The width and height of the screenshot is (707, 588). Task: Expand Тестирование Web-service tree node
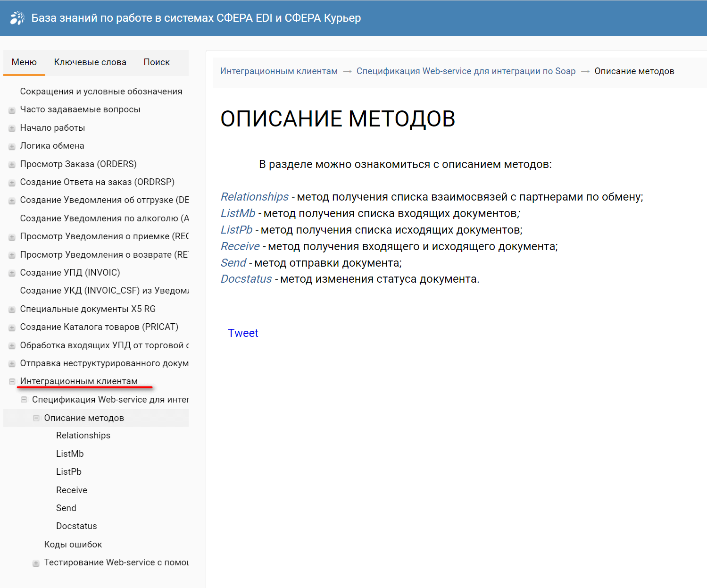click(36, 563)
